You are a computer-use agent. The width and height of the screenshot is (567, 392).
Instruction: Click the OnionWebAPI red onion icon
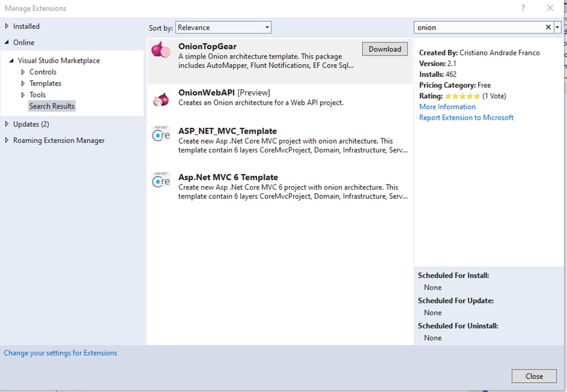[x=161, y=99]
